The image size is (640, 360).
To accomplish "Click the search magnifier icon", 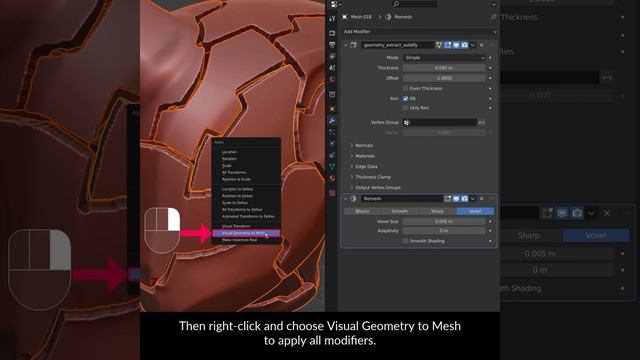I will (x=396, y=4).
